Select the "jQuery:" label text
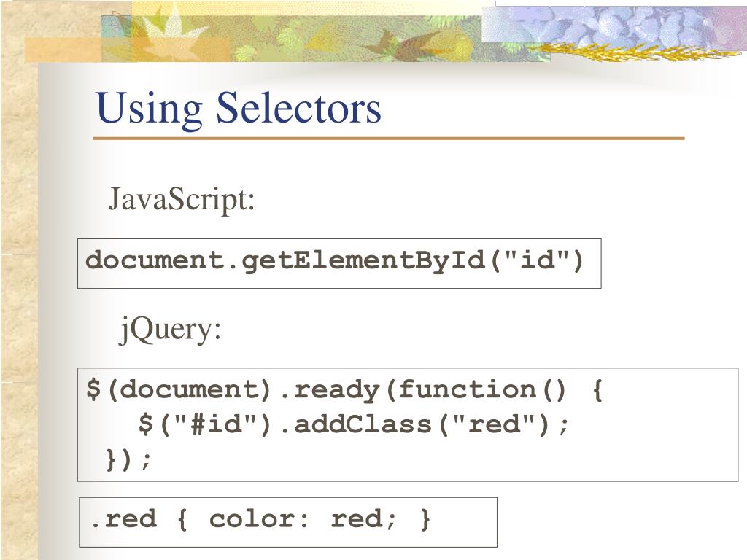 coord(169,330)
